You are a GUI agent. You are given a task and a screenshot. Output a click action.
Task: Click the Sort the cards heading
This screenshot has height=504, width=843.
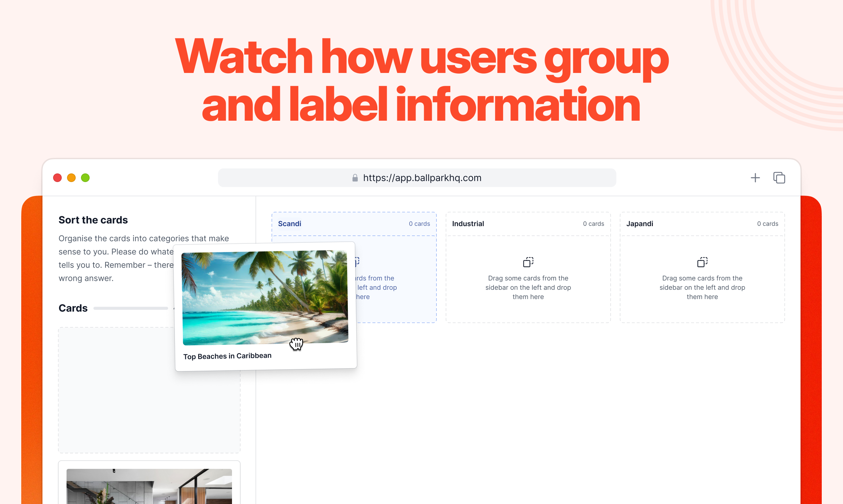(x=93, y=220)
